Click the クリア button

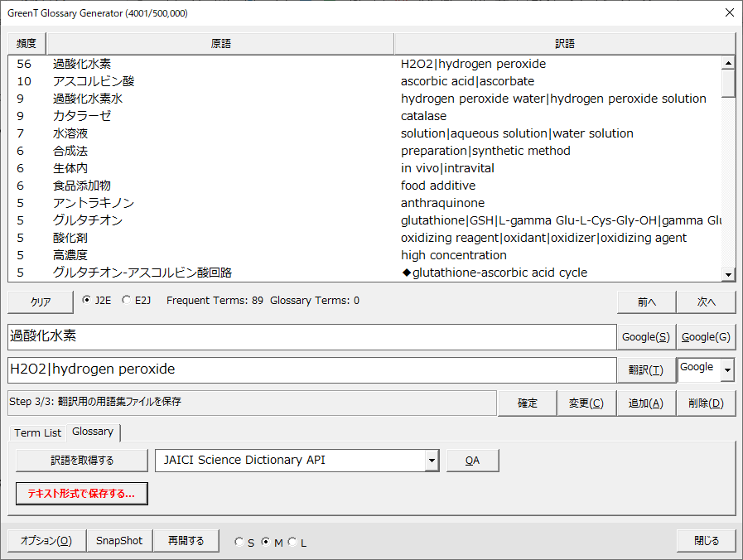tap(41, 302)
